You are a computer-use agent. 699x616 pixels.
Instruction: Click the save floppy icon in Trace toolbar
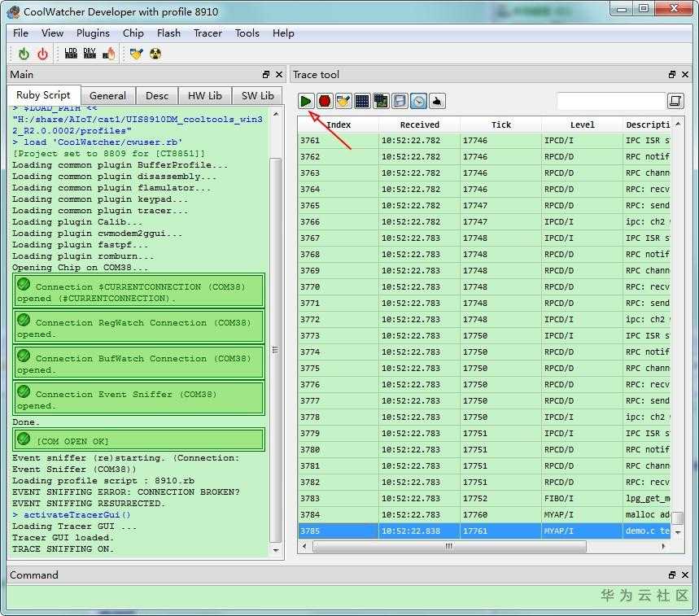tap(400, 101)
